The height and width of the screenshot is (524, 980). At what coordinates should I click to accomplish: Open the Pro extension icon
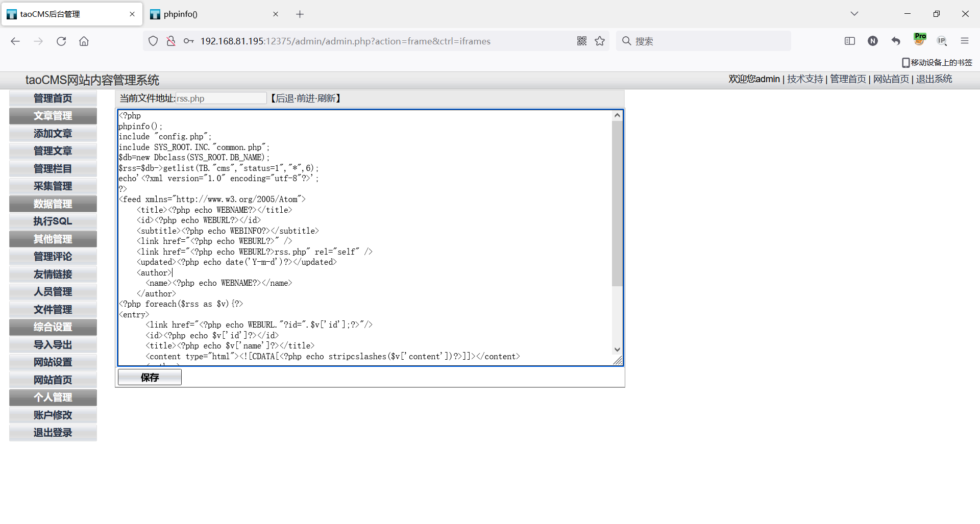click(x=920, y=39)
